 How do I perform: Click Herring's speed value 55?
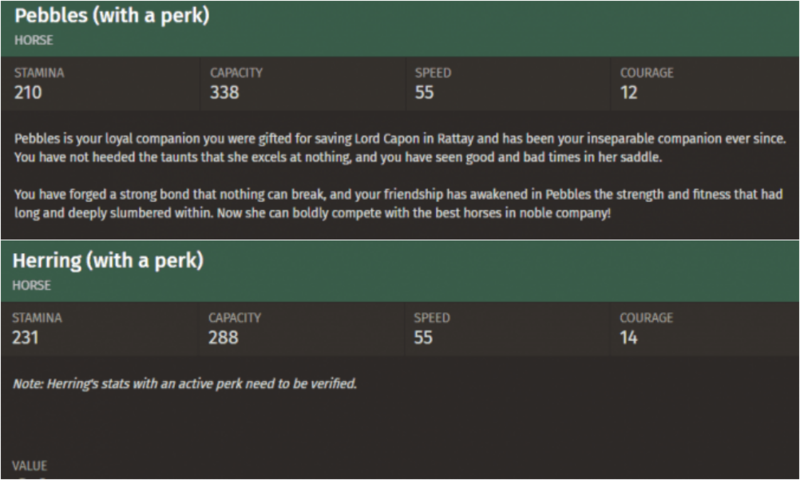coord(424,338)
